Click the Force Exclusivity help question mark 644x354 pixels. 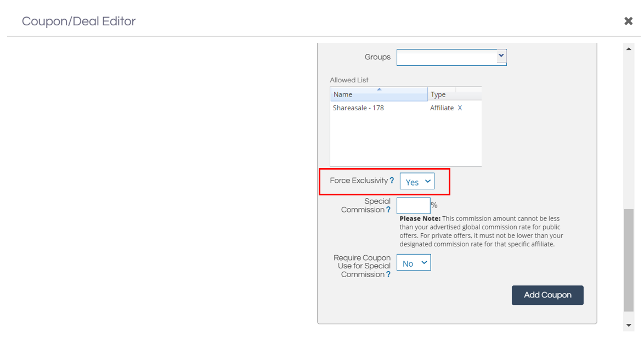[392, 181]
